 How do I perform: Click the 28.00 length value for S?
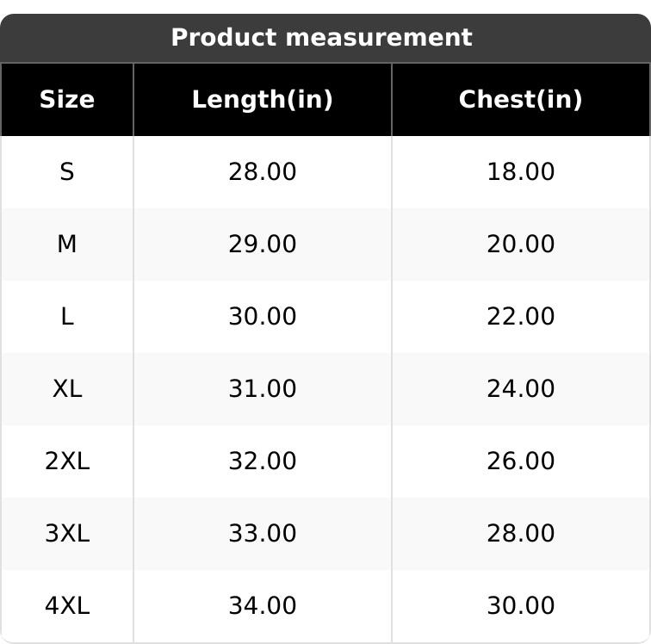(x=262, y=172)
